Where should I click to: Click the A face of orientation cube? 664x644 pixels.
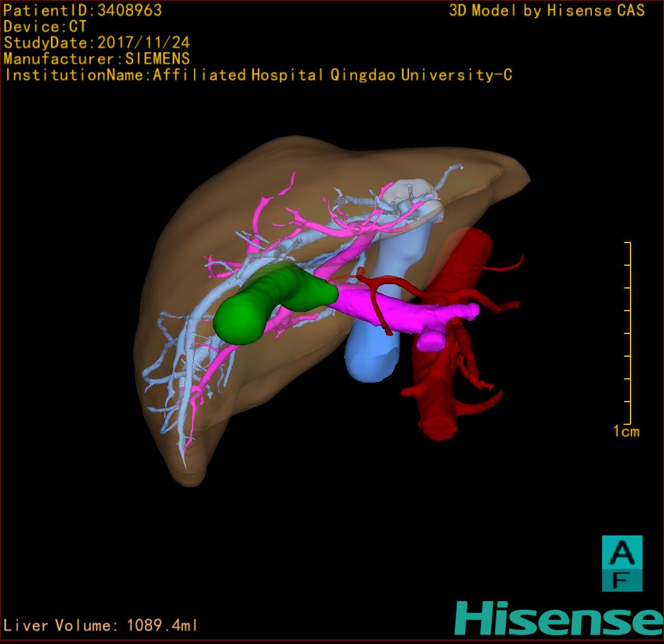pos(622,552)
